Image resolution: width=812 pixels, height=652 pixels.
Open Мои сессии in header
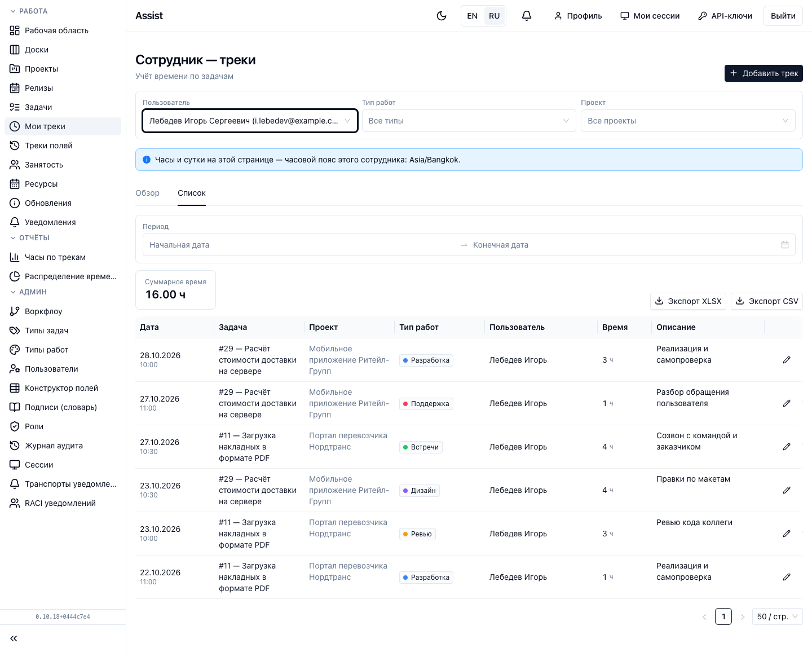(x=650, y=16)
